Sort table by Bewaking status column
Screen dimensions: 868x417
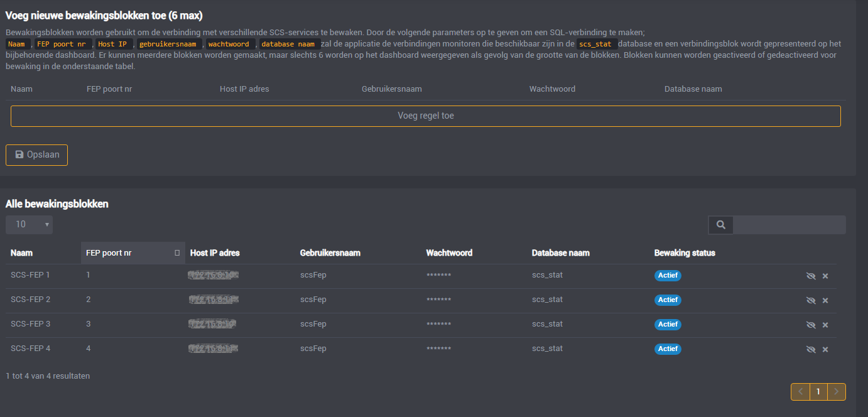[685, 253]
